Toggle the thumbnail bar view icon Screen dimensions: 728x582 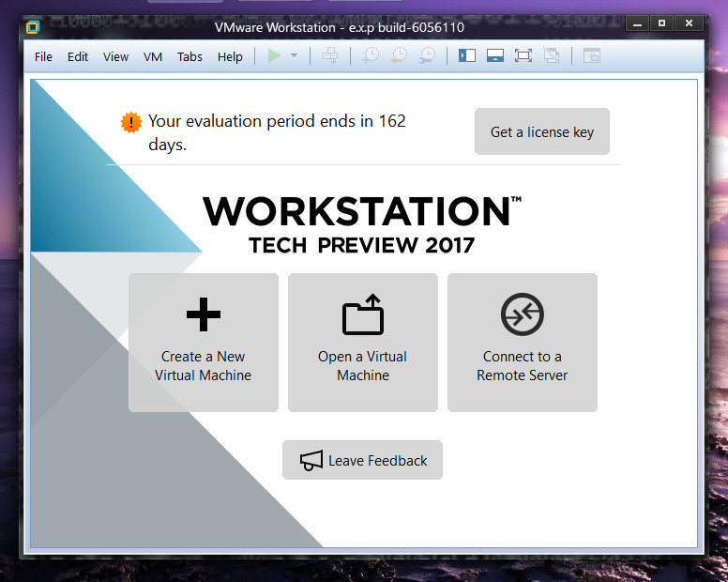(495, 55)
